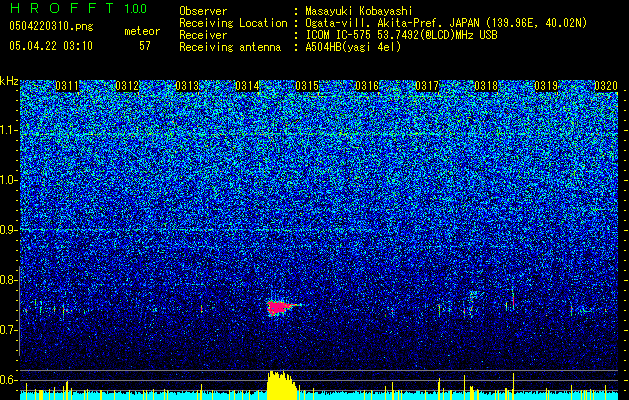Click the 0315 time marker
The image size is (629, 400).
click(307, 86)
